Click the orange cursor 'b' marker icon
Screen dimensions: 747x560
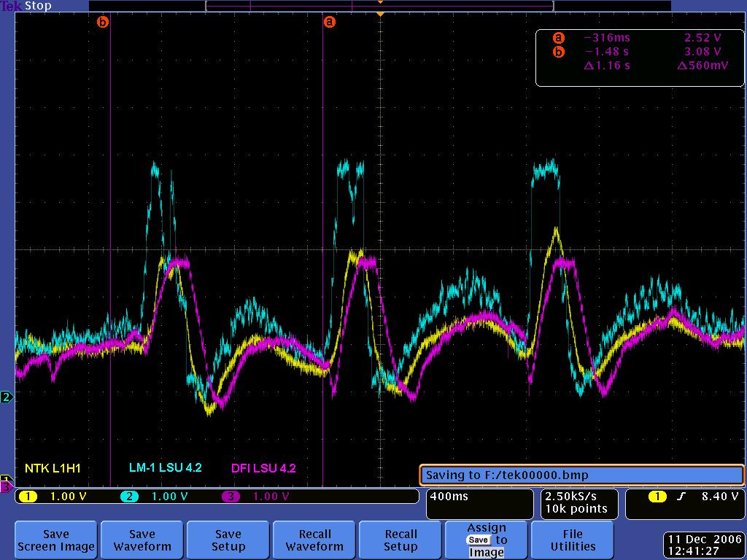click(102, 22)
